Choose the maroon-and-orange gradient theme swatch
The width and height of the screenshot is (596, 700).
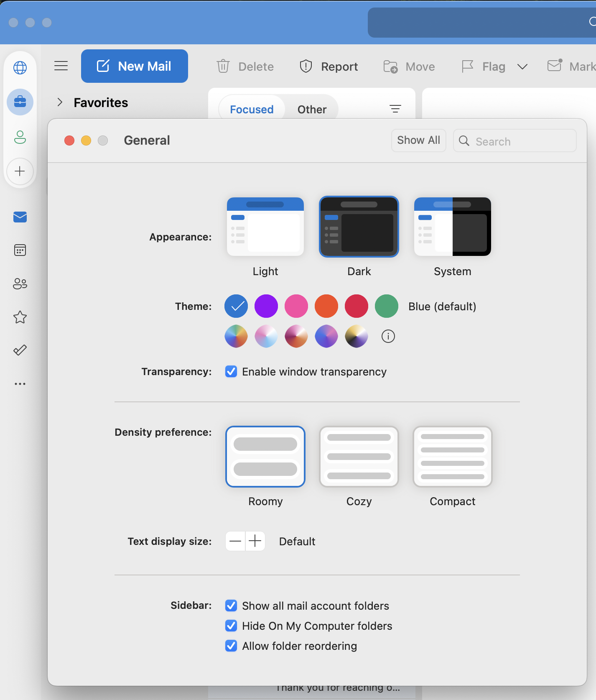point(296,336)
